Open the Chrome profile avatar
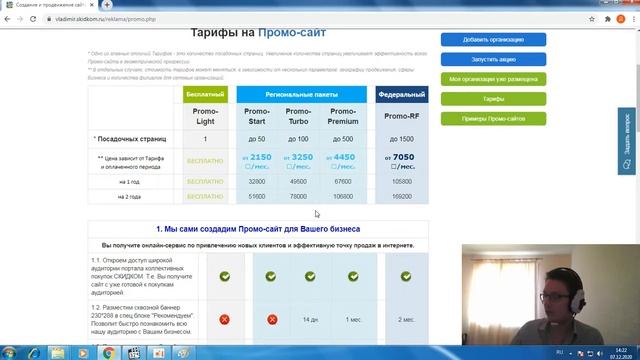This screenshot has height=360, width=640. (621, 19)
